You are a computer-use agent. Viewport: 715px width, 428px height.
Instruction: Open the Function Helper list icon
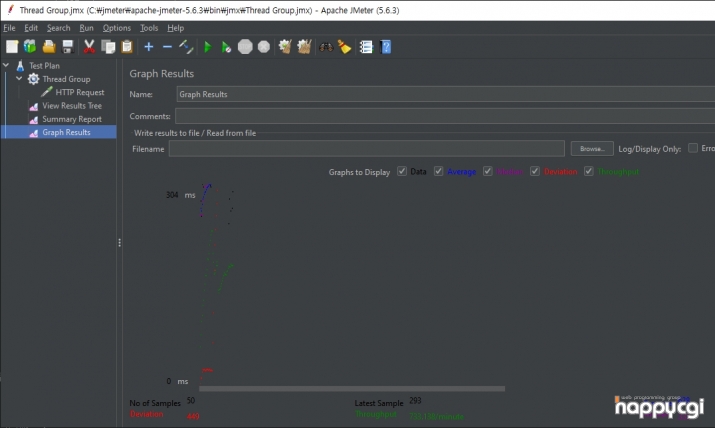coord(366,46)
